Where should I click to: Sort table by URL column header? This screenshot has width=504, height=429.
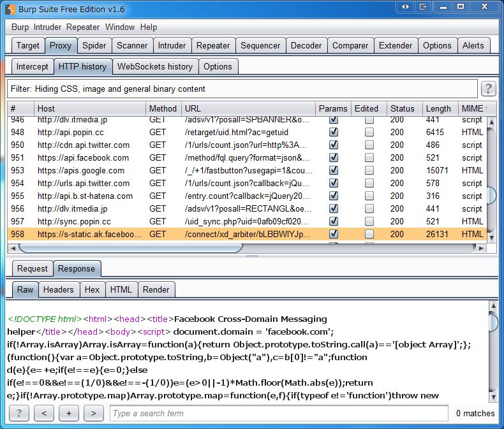248,108
